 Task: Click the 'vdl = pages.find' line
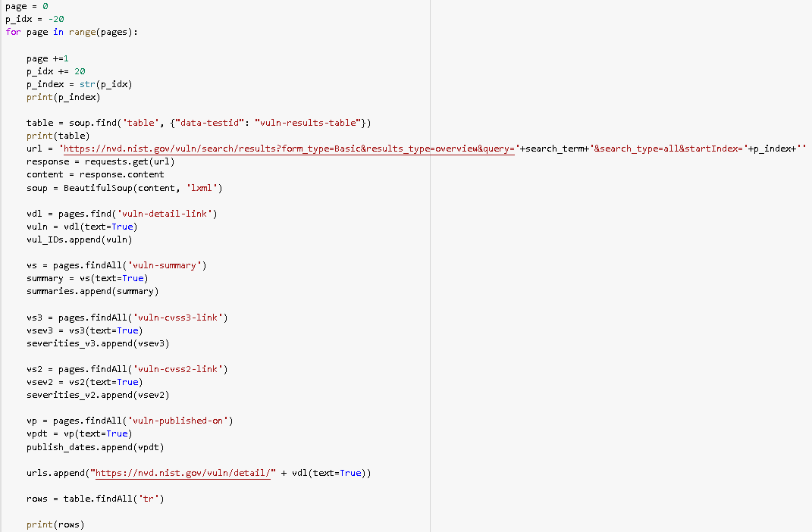122,214
